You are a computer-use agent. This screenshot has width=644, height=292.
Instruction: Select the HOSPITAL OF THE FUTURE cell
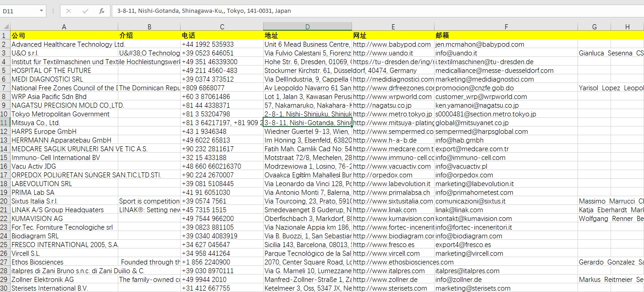[x=64, y=70]
